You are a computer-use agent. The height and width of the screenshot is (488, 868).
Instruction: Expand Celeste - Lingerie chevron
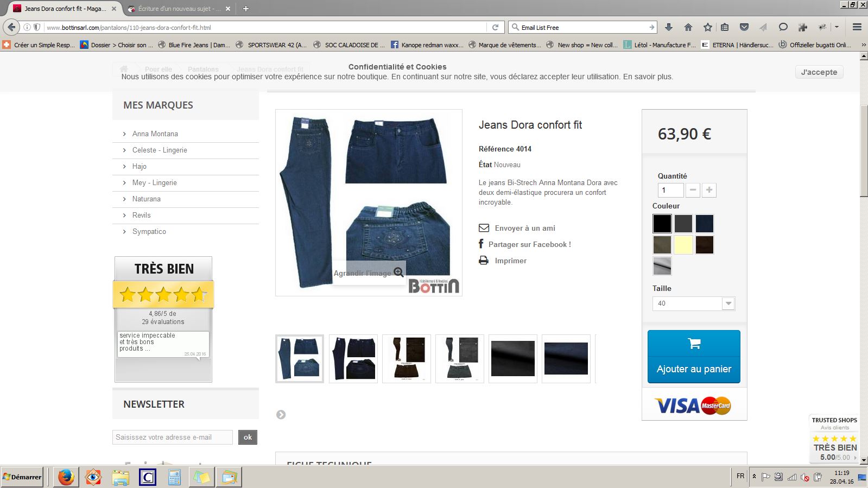(124, 150)
